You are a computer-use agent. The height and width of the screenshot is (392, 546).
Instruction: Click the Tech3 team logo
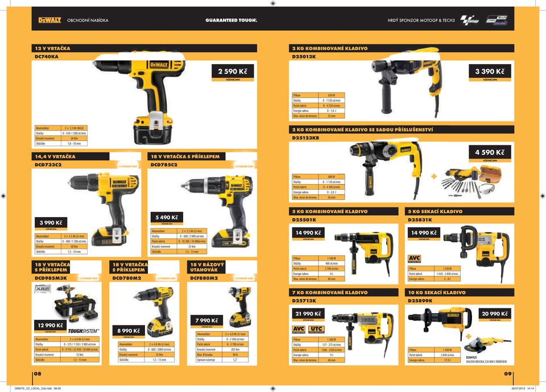coord(497,20)
